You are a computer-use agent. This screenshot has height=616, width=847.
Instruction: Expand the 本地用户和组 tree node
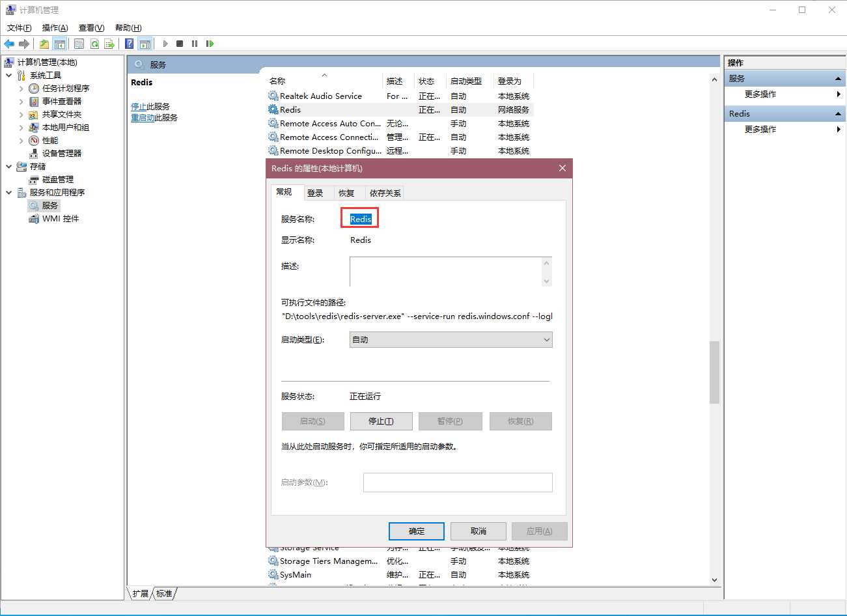click(21, 128)
